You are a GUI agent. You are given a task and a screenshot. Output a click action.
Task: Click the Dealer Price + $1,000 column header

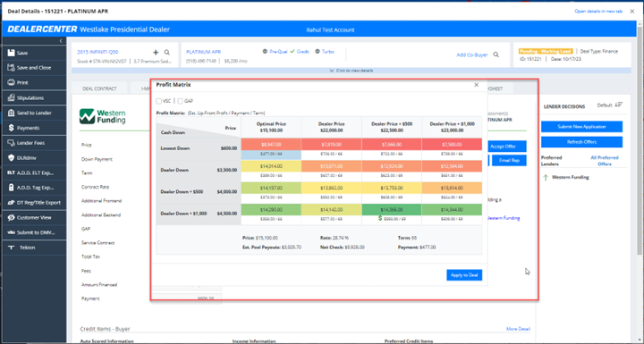tap(452, 127)
